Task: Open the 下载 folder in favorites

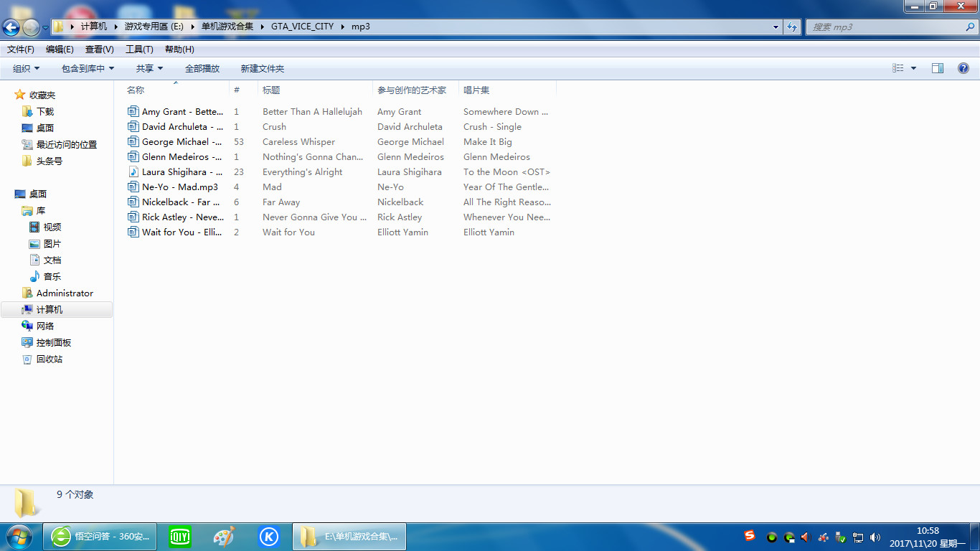Action: click(x=45, y=111)
